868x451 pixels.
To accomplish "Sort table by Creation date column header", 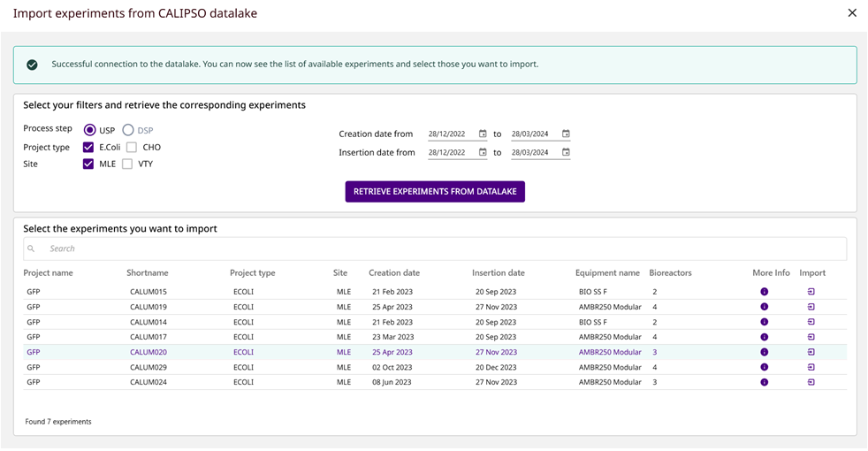I will click(x=394, y=273).
